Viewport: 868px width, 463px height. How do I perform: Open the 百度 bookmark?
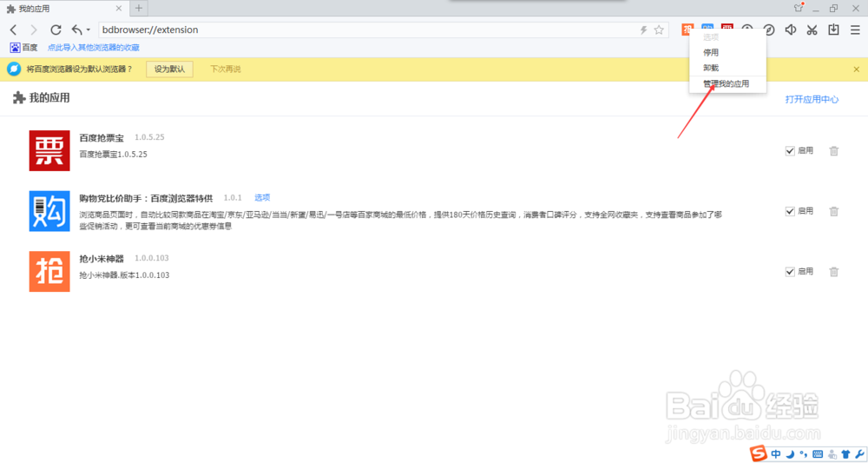tap(23, 48)
